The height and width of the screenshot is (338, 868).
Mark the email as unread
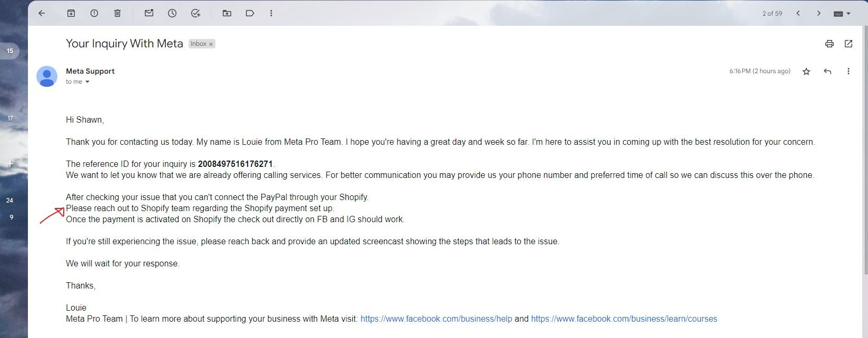click(149, 13)
